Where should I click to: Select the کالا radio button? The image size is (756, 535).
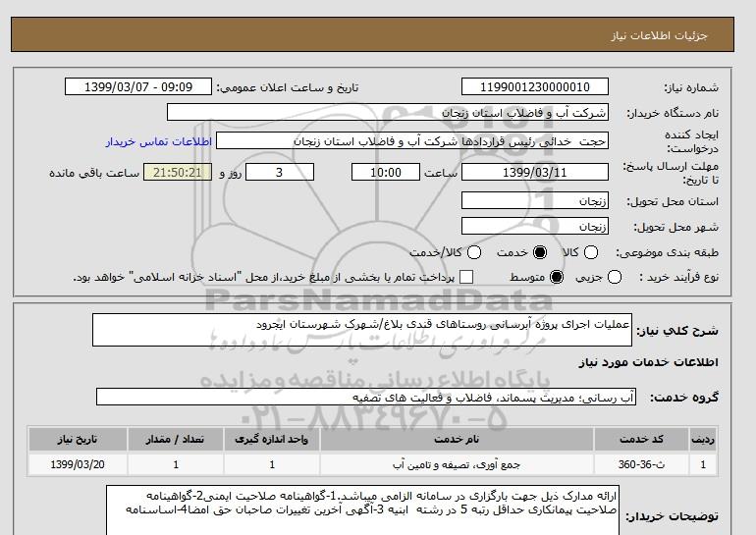pos(591,252)
